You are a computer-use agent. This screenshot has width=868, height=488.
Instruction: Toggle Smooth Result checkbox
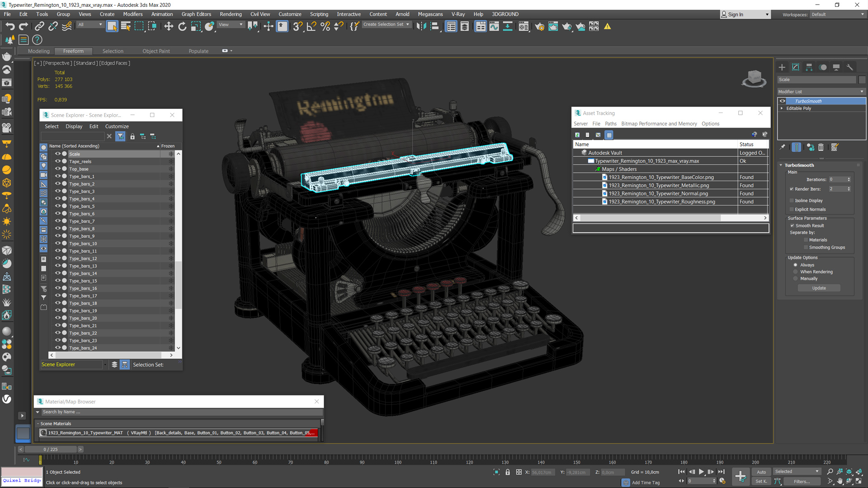(793, 225)
